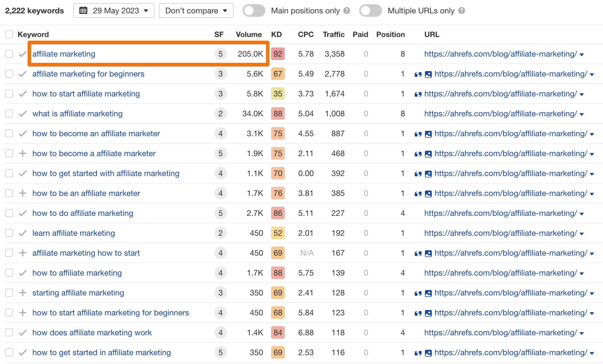Open the help tooltip beside Main positions only
Image resolution: width=603 pixels, height=364 pixels.
[347, 11]
